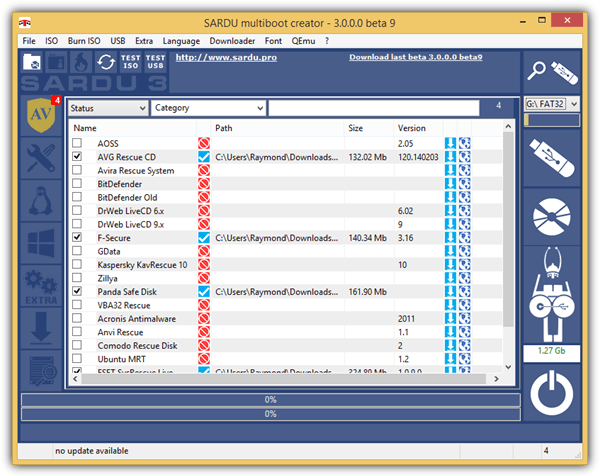Select the DrWeb LiveCD 9.x row name
600x476 pixels.
click(130, 225)
